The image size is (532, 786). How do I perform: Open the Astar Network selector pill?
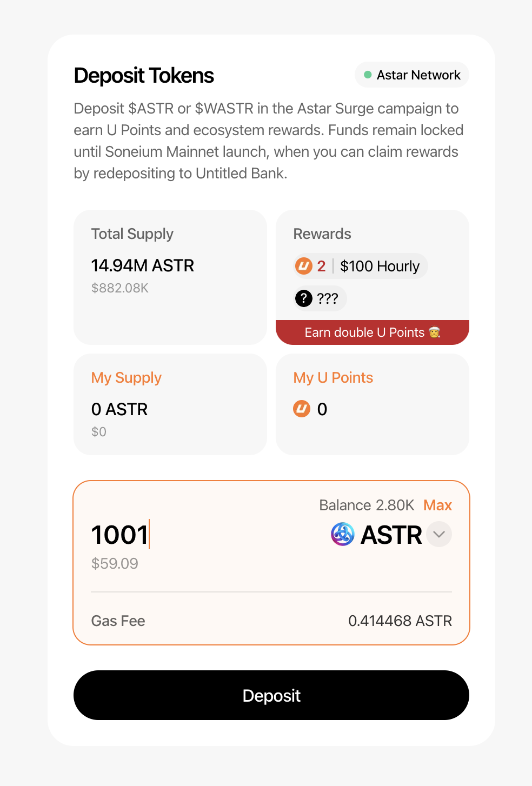412,75
